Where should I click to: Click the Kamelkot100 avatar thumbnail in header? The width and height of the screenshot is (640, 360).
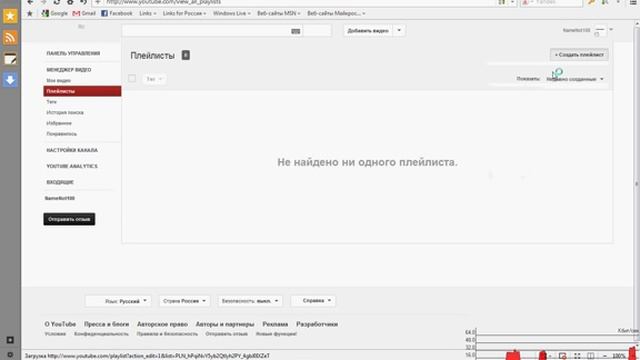click(600, 31)
